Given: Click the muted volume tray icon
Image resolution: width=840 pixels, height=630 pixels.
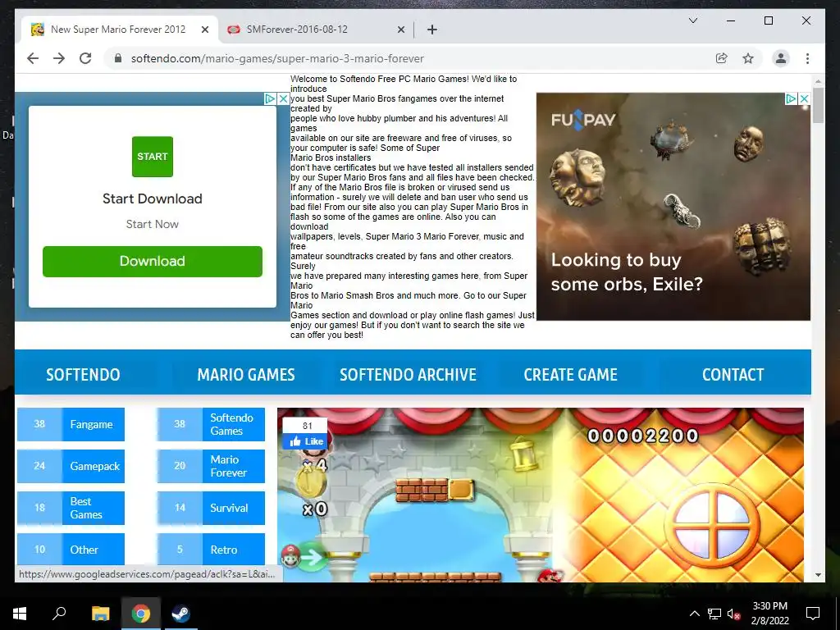Looking at the screenshot, I should [x=733, y=614].
